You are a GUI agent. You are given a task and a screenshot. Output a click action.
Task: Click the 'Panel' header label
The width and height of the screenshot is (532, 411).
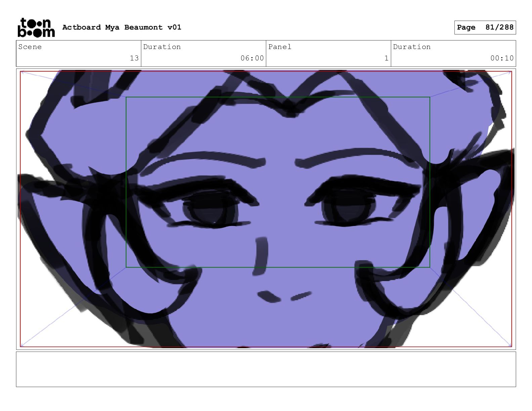coord(280,47)
